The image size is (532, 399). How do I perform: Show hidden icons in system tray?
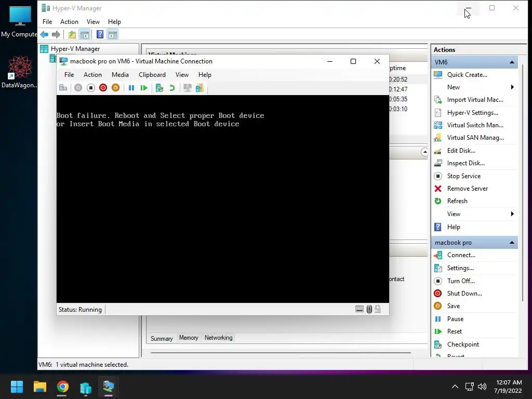pos(455,387)
